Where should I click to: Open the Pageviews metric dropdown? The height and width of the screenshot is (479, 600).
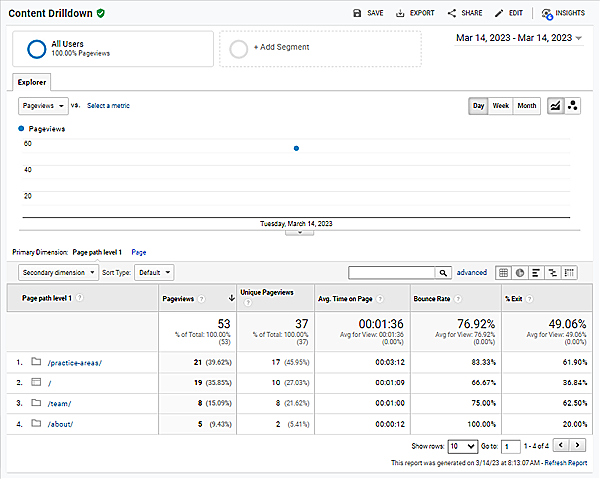pyautogui.click(x=43, y=106)
